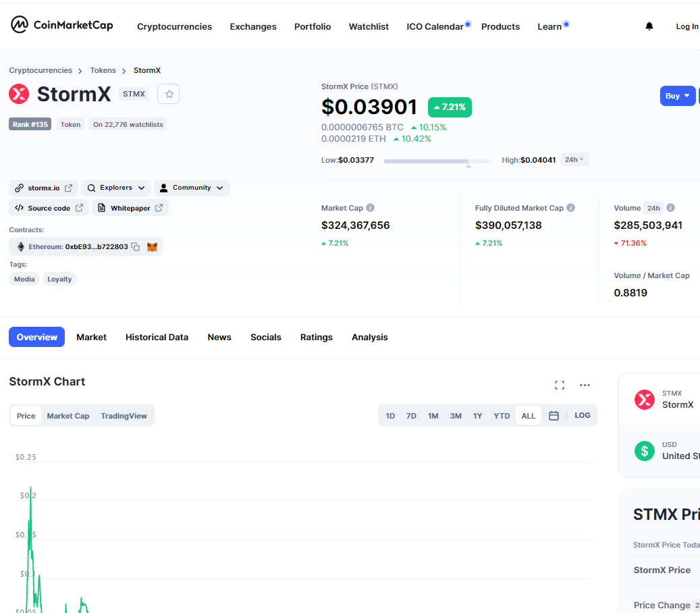The width and height of the screenshot is (700, 613).
Task: Set chart range to 1M
Action: pyautogui.click(x=433, y=416)
